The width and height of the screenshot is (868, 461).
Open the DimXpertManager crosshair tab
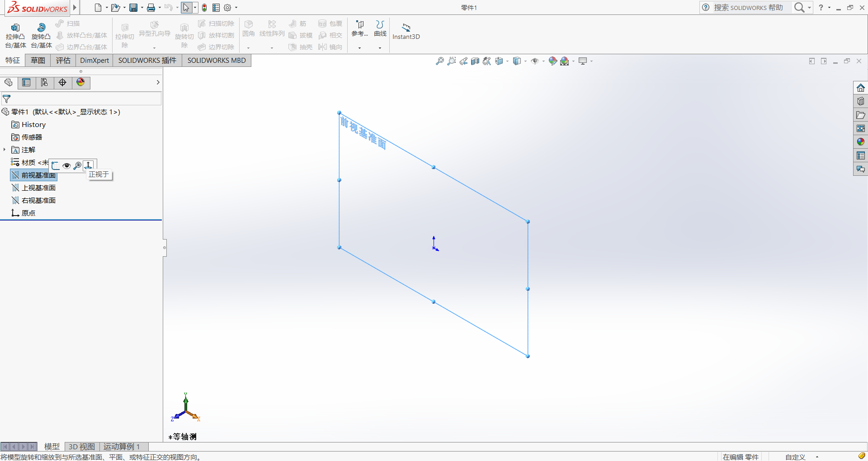pyautogui.click(x=62, y=83)
